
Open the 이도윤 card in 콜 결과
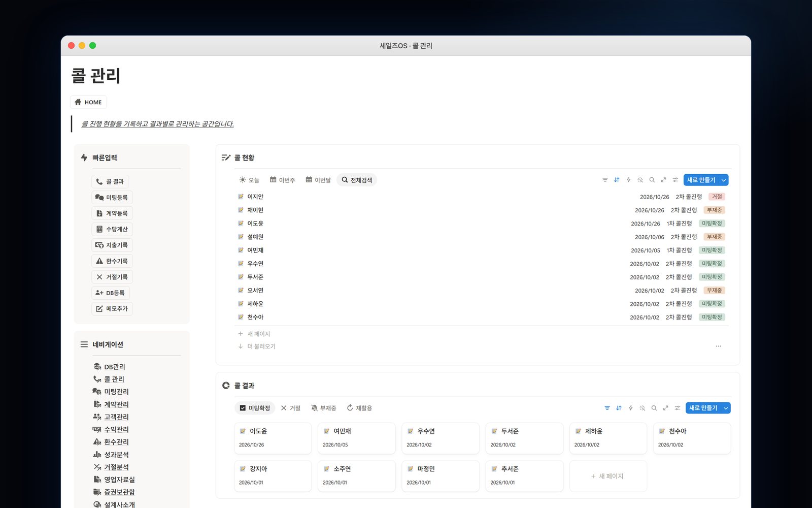[273, 438]
